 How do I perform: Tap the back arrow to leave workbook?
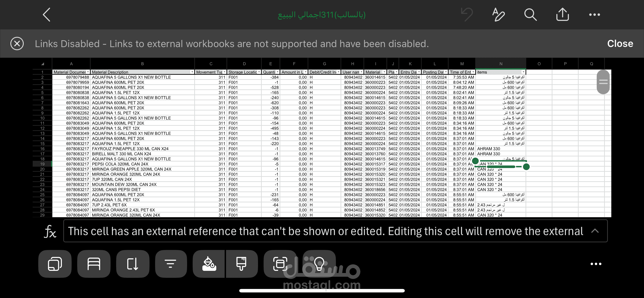point(47,15)
